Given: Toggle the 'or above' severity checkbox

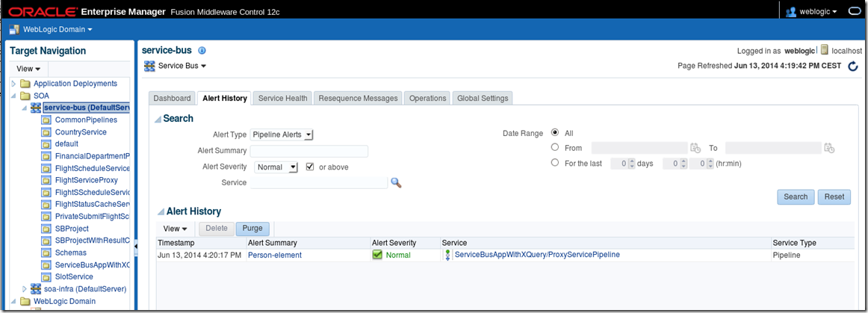Looking at the screenshot, I should coord(310,167).
